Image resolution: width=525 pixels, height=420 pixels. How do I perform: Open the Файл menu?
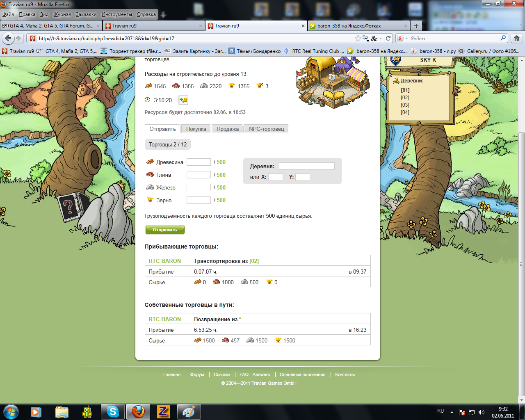click(x=8, y=14)
